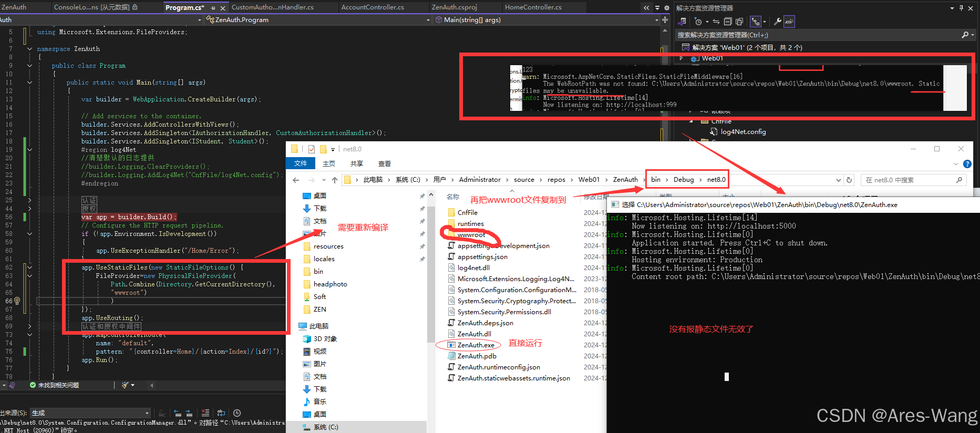Click Debug in the Explorer breadcrumb path
Screen dimensions: 980x433
click(684, 180)
